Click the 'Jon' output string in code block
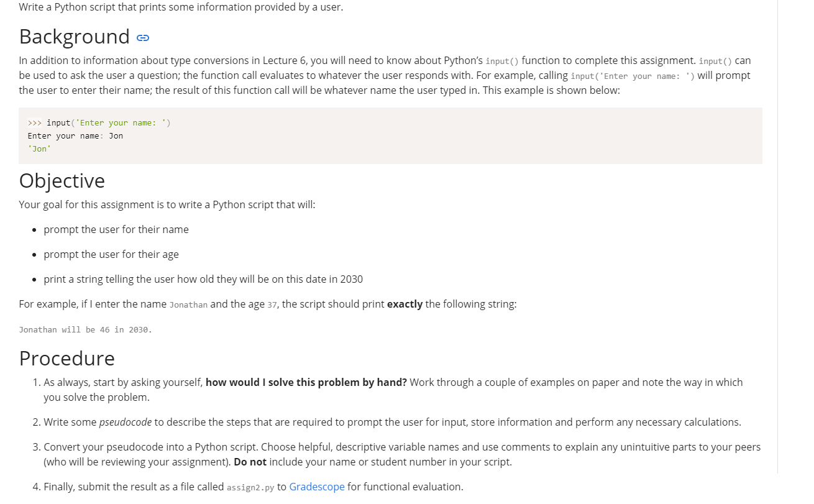 coord(39,149)
